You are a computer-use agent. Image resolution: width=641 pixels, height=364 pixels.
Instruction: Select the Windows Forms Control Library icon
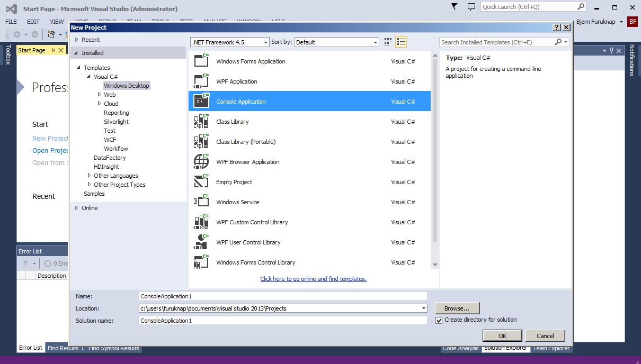pos(201,262)
